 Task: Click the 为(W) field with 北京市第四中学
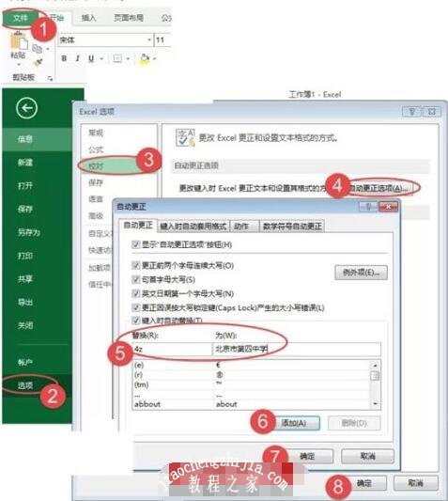tap(297, 349)
